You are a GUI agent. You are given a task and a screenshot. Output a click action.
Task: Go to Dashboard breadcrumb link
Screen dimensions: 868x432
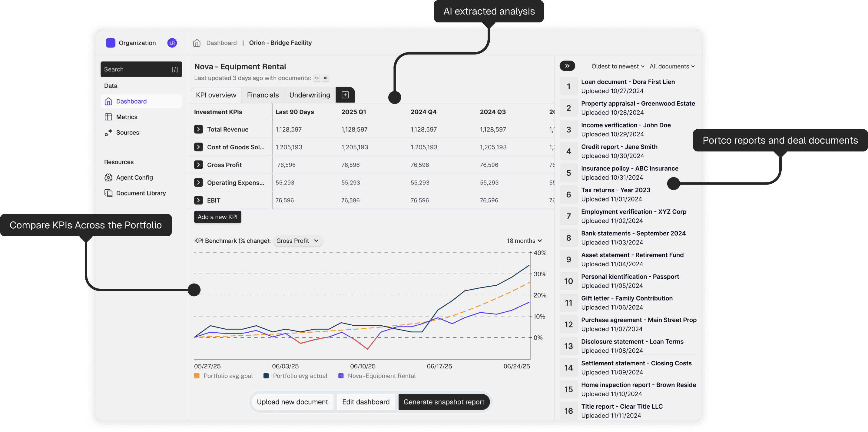tap(221, 43)
